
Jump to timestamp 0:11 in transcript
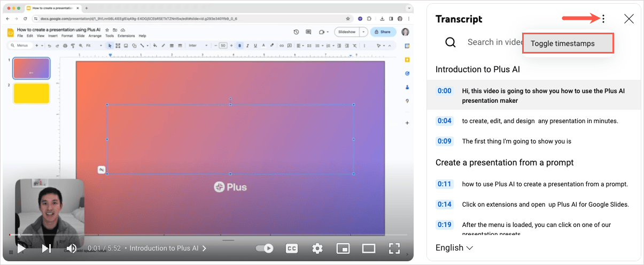point(445,184)
